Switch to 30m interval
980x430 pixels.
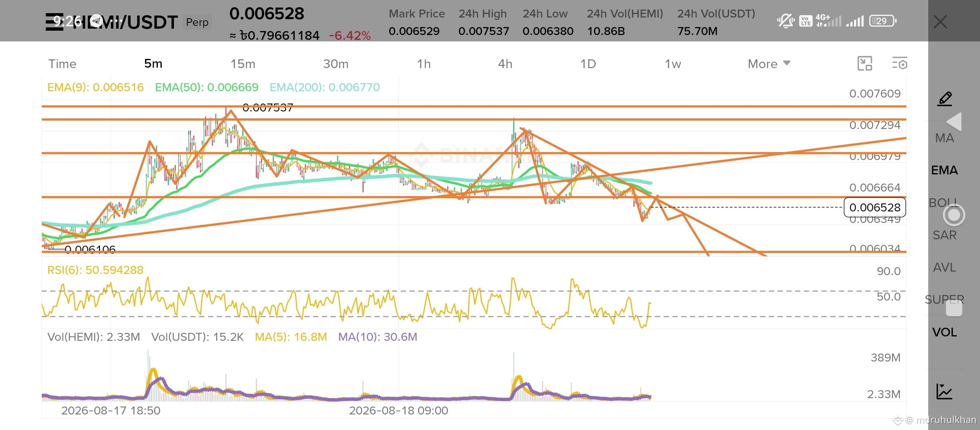335,64
